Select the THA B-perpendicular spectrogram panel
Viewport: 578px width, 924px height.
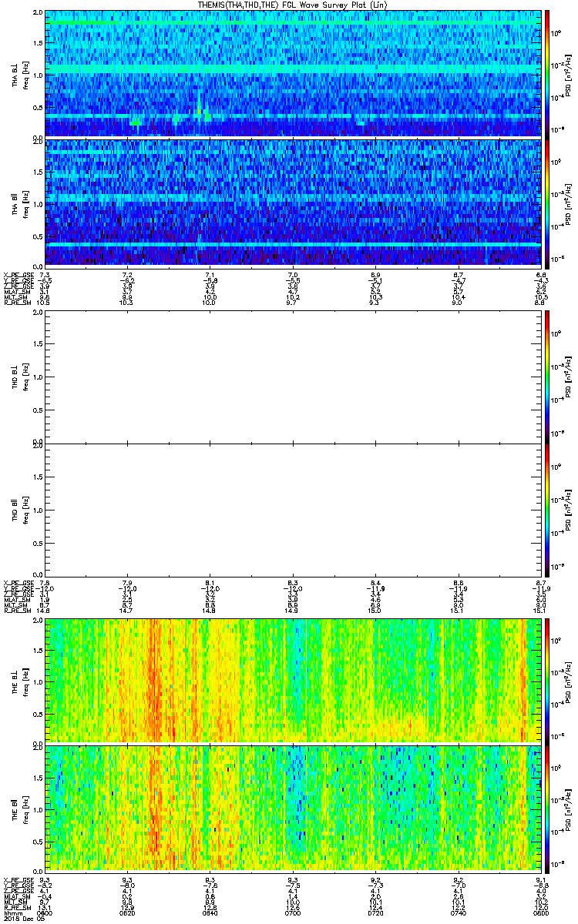pos(294,73)
